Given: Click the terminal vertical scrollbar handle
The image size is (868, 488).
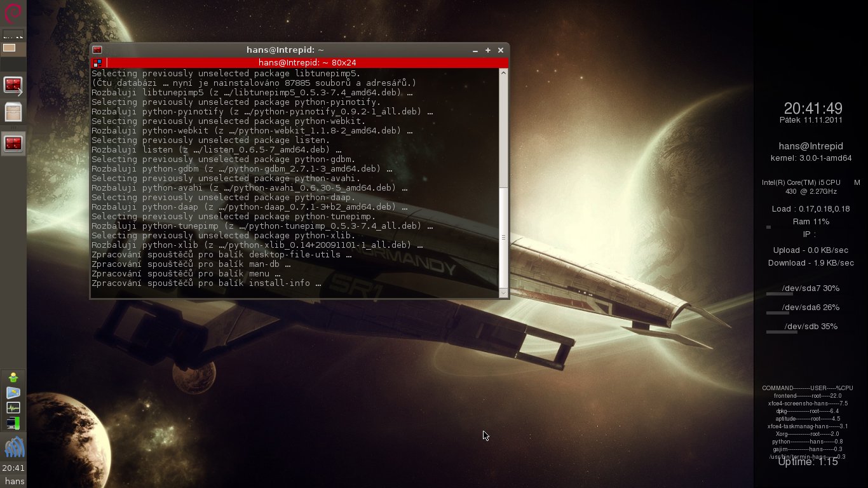Looking at the screenshot, I should coord(504,238).
